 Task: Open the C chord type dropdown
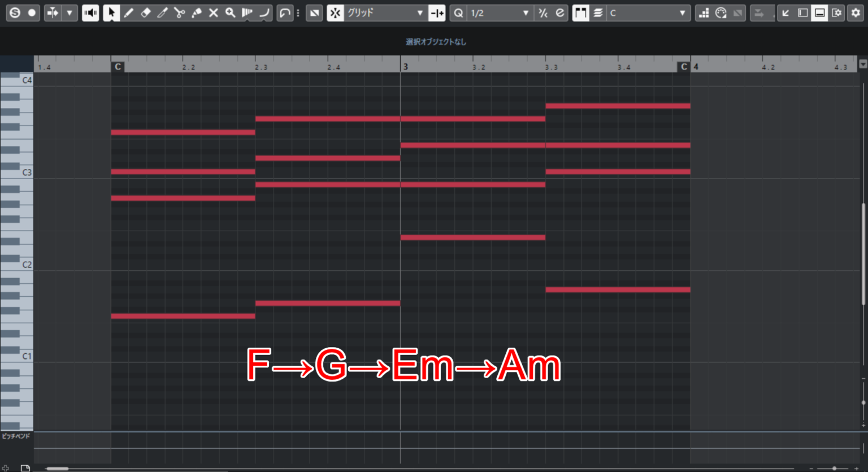[x=648, y=12]
